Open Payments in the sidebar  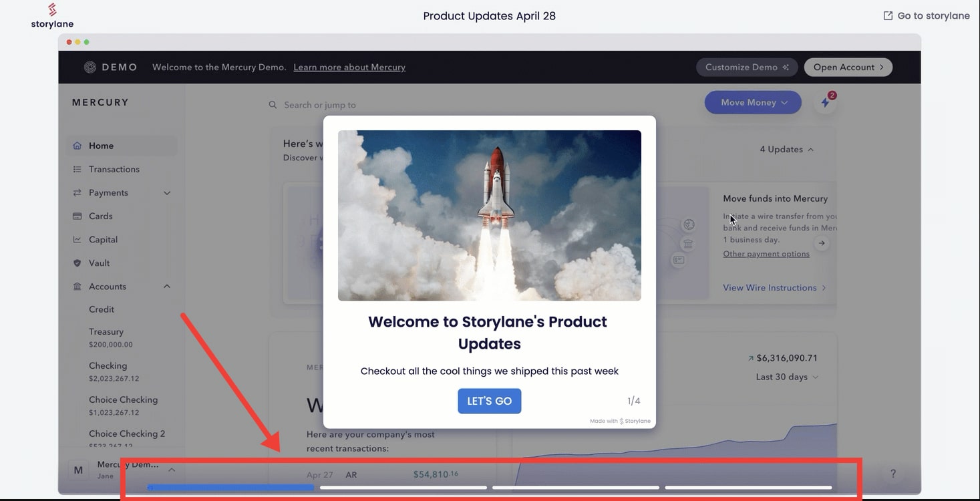[108, 192]
